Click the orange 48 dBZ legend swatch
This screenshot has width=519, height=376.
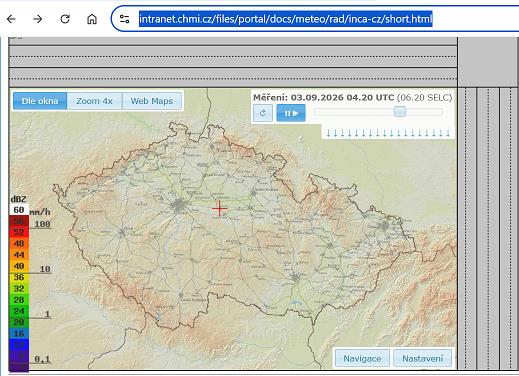[x=19, y=243]
